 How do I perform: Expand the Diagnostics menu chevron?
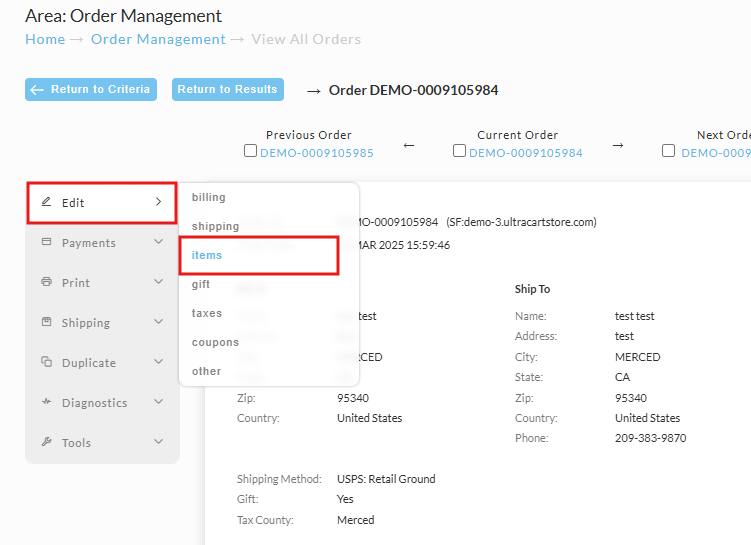[x=159, y=401]
